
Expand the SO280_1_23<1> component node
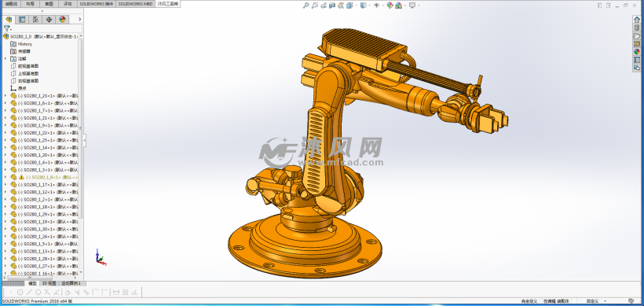click(x=5, y=95)
